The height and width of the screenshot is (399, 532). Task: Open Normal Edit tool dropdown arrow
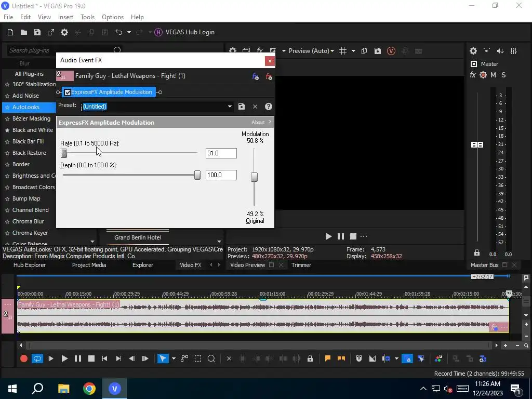click(174, 358)
